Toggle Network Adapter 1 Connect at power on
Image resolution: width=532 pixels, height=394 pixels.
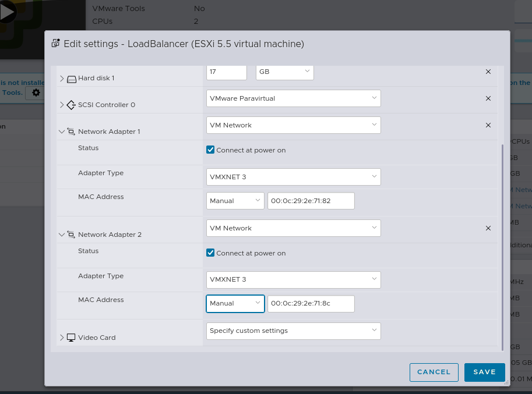click(211, 150)
